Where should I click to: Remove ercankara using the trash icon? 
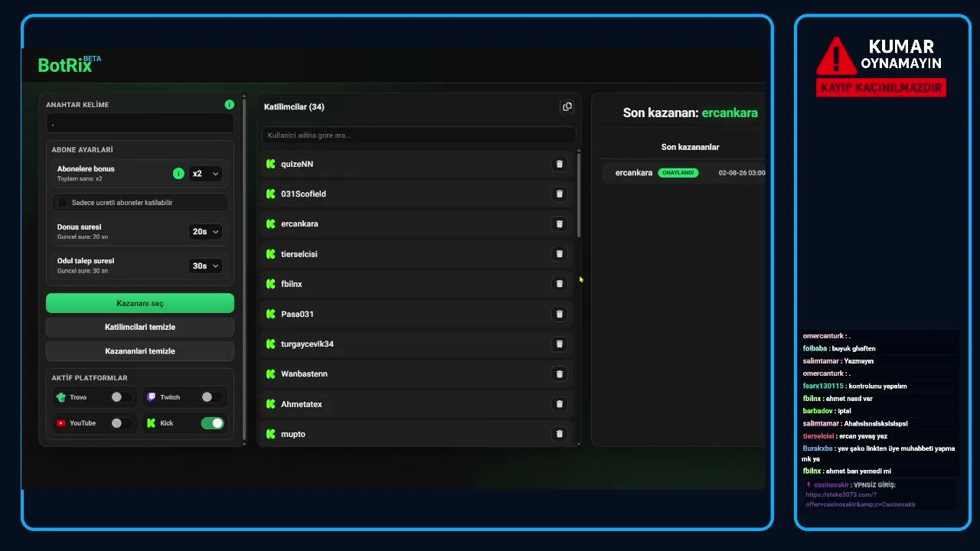pyautogui.click(x=559, y=223)
